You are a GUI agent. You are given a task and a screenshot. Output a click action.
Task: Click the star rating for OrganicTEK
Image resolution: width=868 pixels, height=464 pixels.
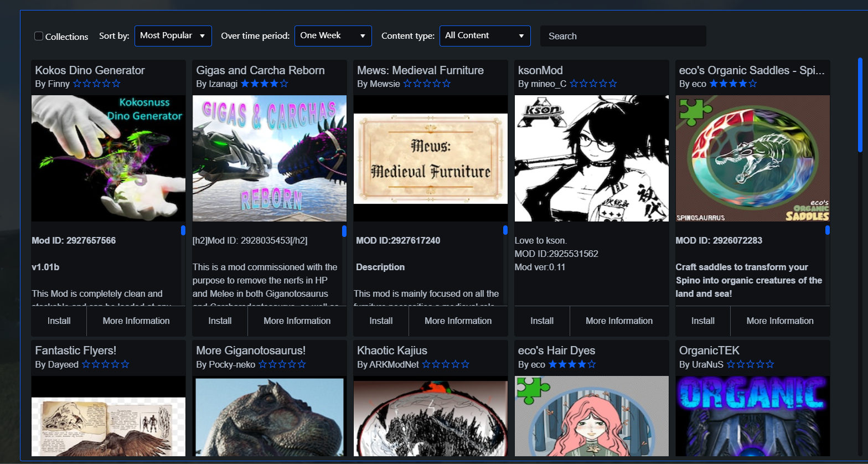point(751,364)
